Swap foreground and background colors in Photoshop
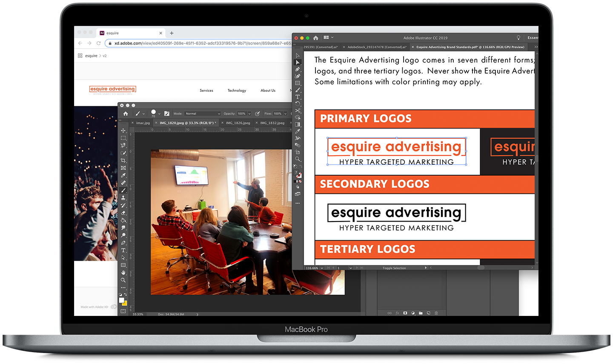 click(125, 294)
